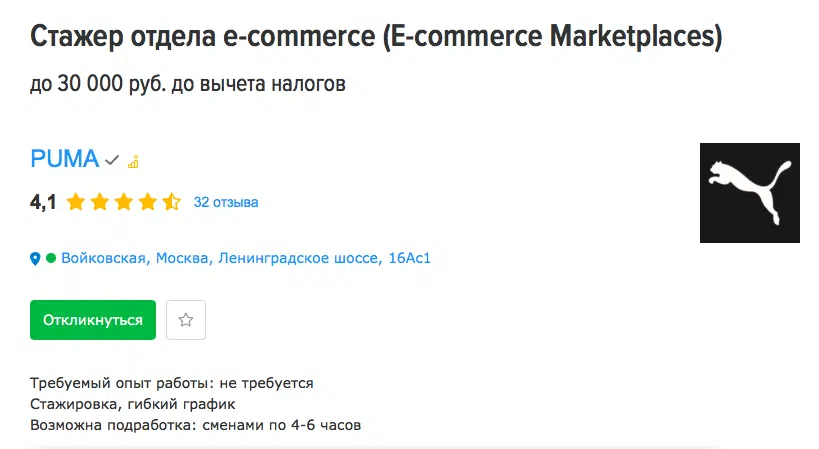The height and width of the screenshot is (449, 819).
Task: Click the 4,1 rating score
Action: (43, 202)
